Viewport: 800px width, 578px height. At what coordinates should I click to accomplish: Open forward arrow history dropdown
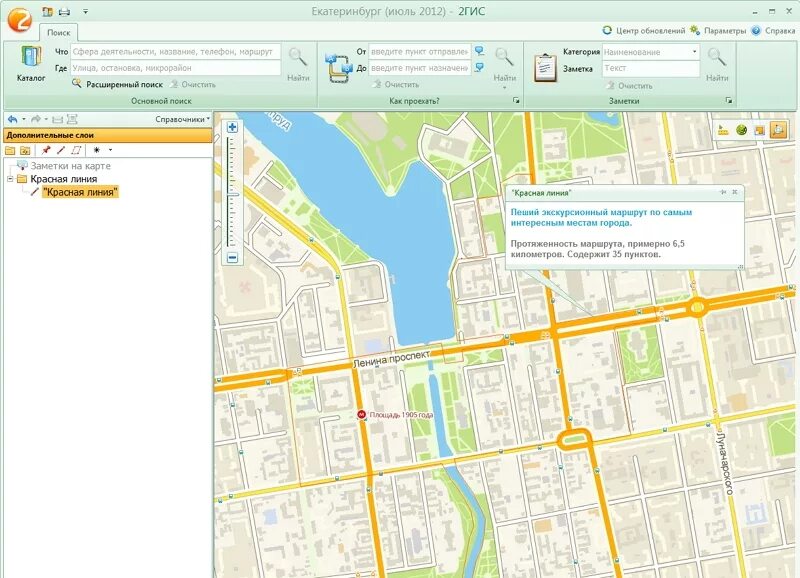[x=46, y=119]
